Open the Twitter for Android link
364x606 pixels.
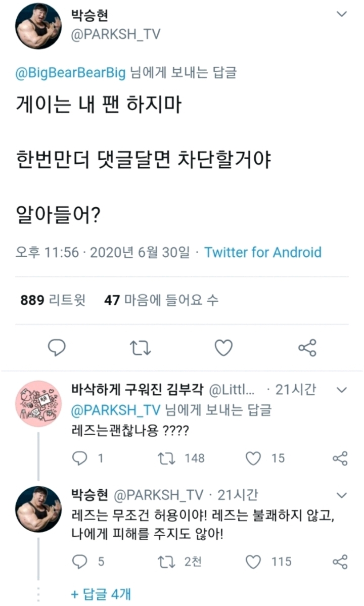262,252
